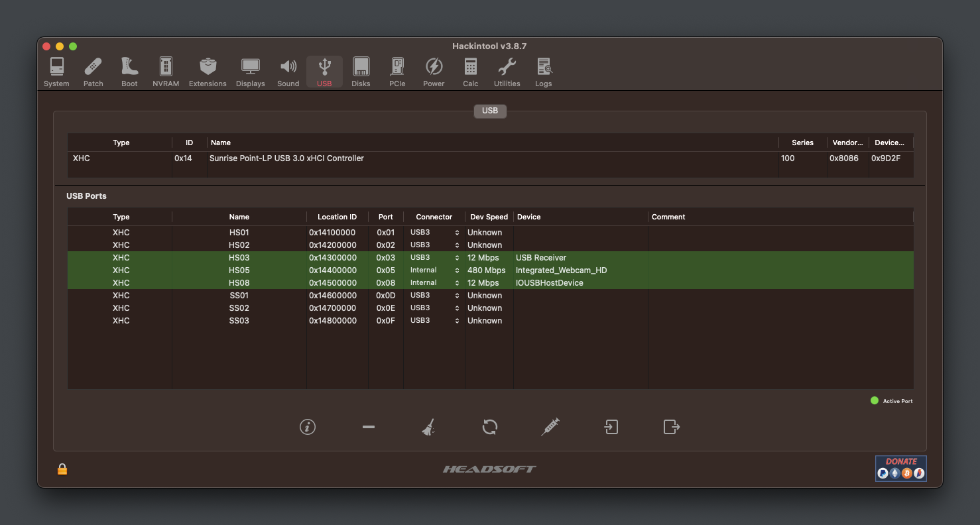Viewport: 980px width, 525px height.
Task: Sort ports by Dev Speed column header
Action: point(489,217)
